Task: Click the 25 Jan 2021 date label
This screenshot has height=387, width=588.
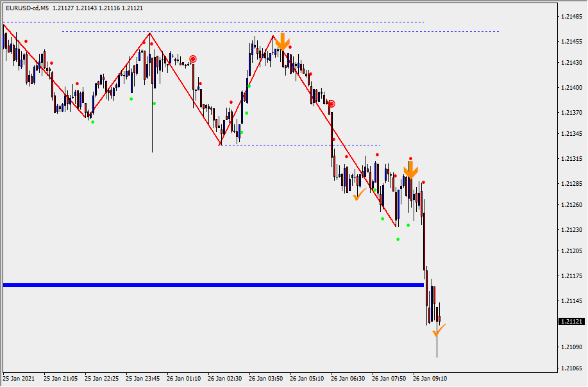Action: (x=20, y=378)
